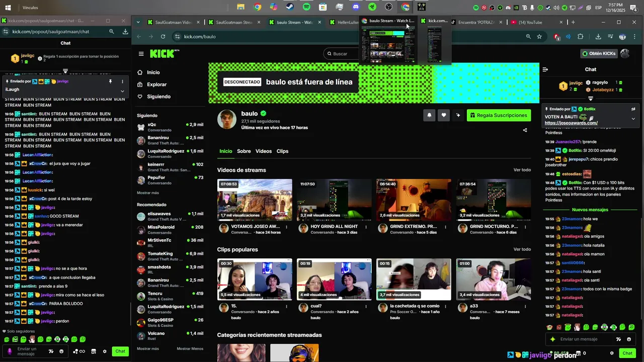
Task: Open options menu on HOY GRIND ALL NIGHT video
Action: point(366,227)
